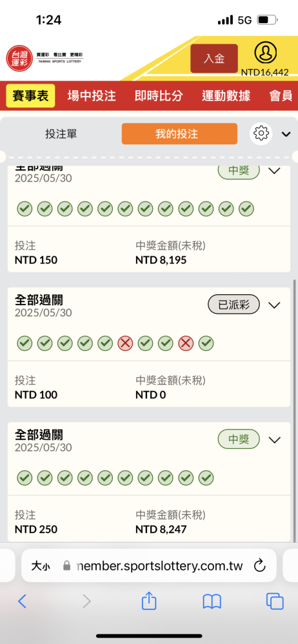298x644 pixels.
Task: Switch to 投注單 tab
Action: click(61, 134)
